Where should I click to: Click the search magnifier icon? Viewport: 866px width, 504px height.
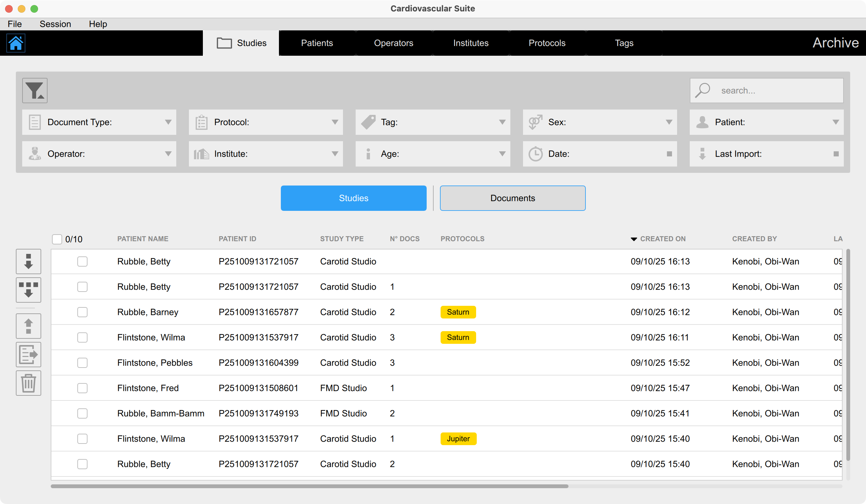(x=702, y=91)
